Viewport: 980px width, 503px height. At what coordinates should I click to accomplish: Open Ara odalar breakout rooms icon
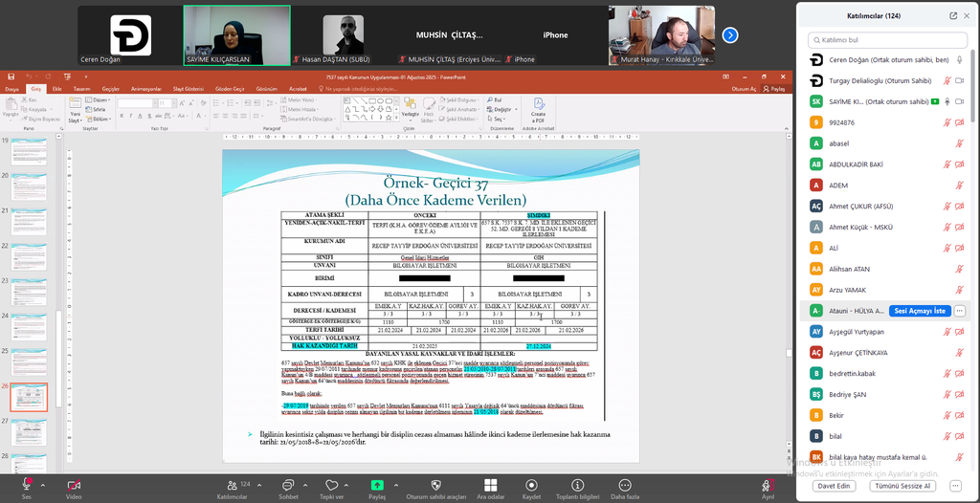pos(491,485)
